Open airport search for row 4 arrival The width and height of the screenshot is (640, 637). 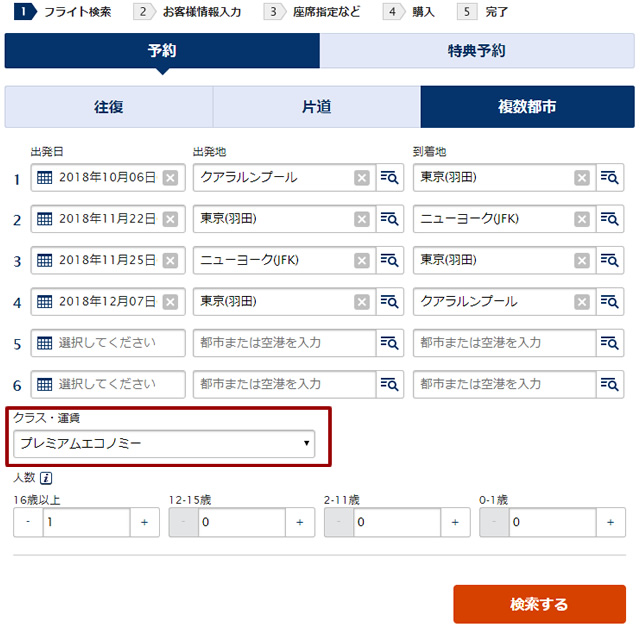click(x=609, y=302)
